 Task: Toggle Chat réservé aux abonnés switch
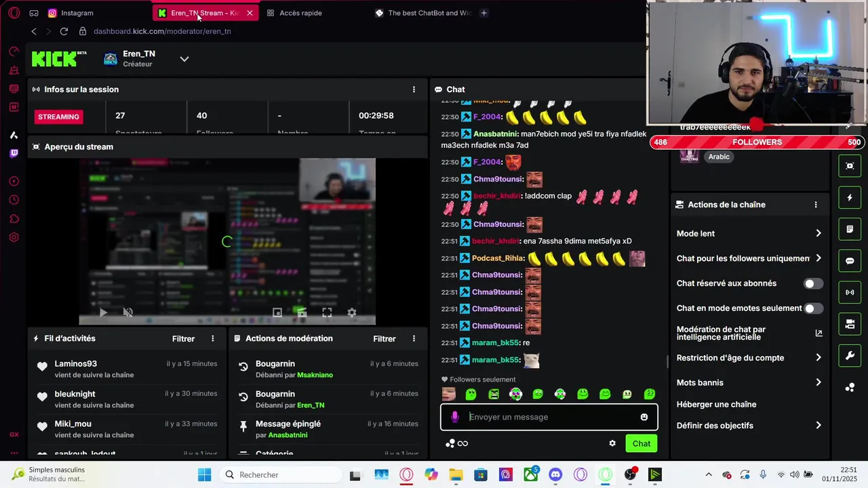click(x=813, y=283)
